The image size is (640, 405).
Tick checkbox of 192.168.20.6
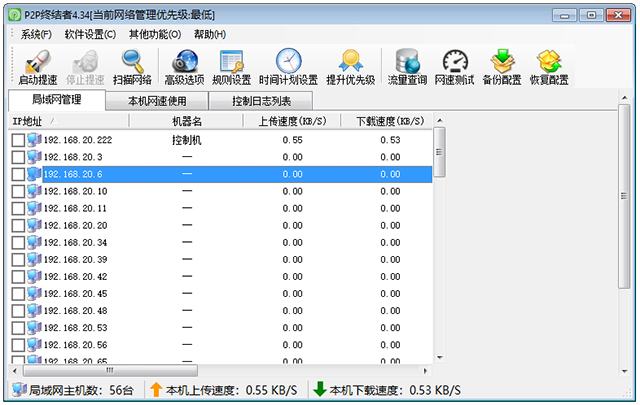[x=18, y=175]
